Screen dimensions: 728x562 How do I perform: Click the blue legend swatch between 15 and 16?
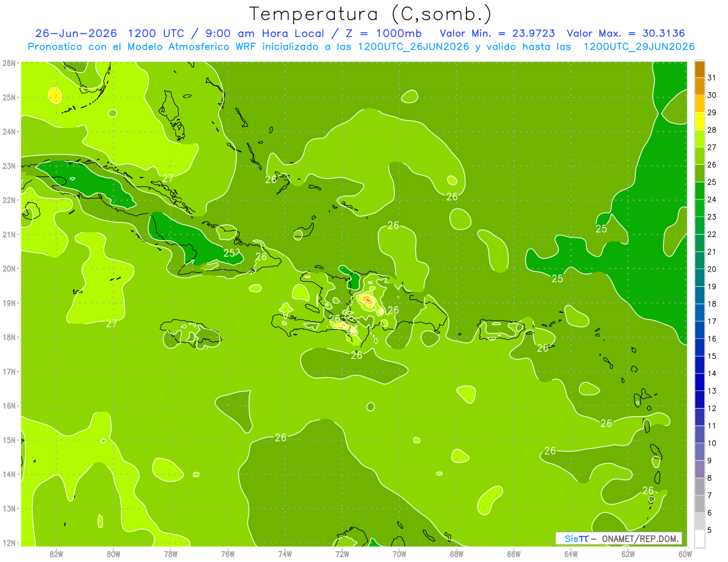[x=699, y=347]
